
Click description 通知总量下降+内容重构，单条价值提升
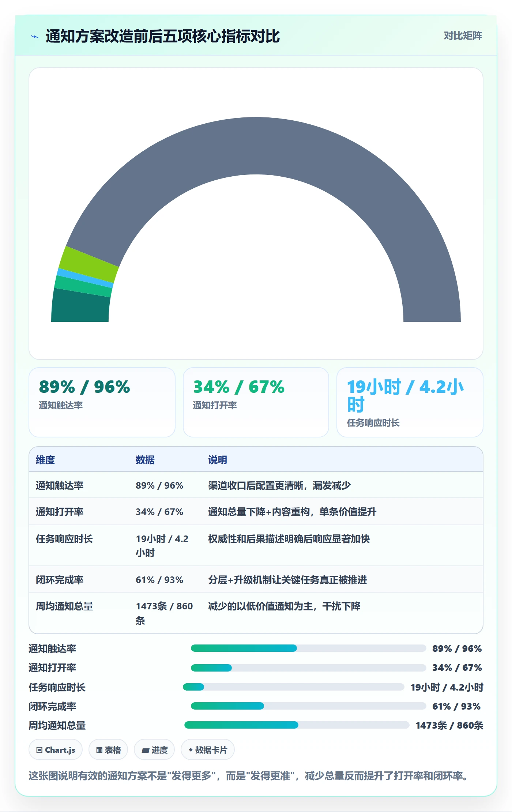292,512
